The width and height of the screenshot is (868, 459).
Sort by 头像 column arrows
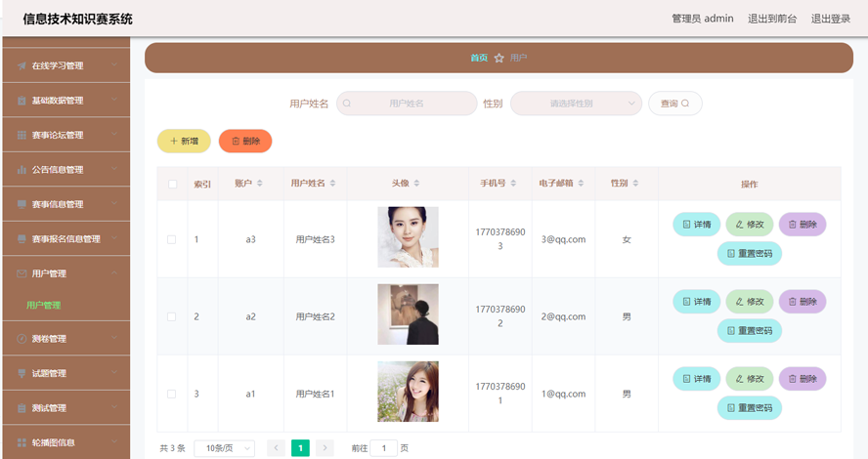416,183
